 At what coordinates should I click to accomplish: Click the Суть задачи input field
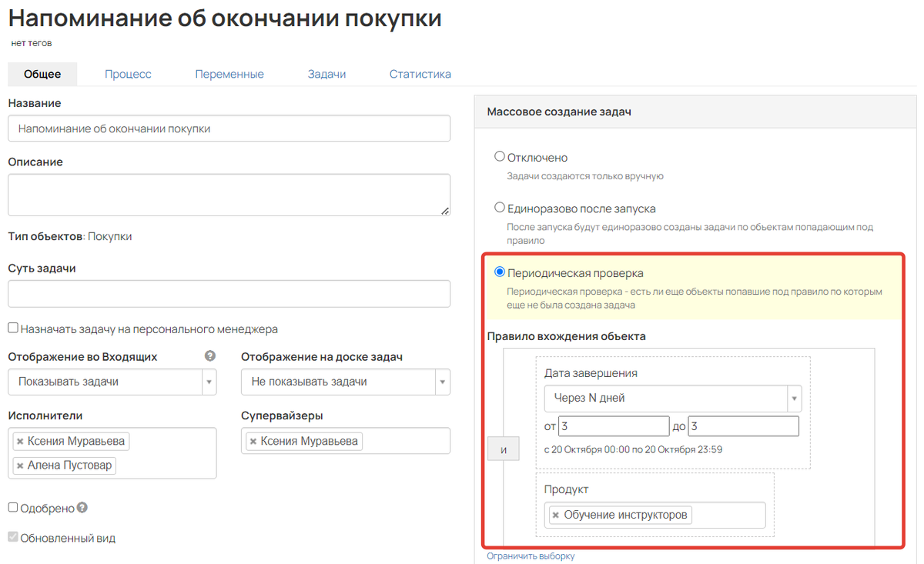229,294
